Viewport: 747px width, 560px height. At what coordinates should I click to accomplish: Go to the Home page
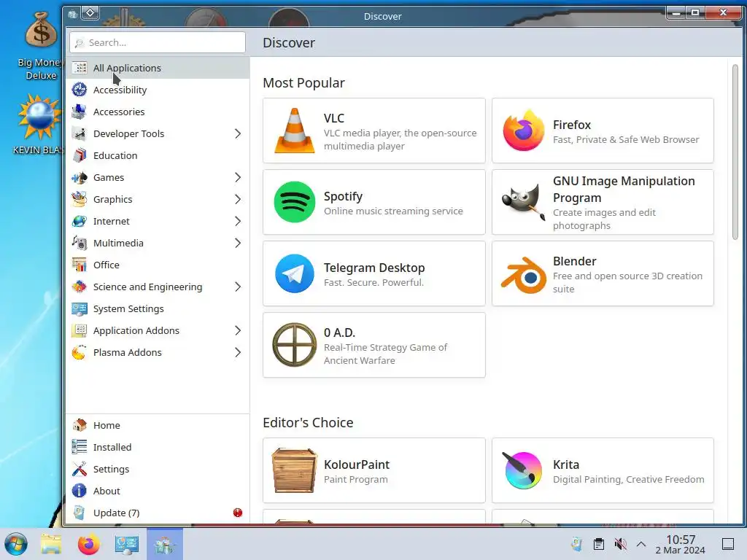pyautogui.click(x=158, y=425)
